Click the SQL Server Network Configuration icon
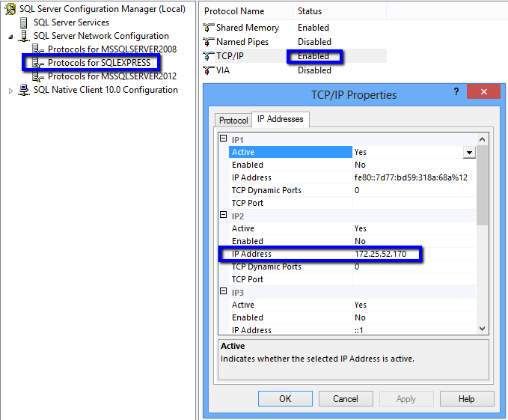Image resolution: width=508 pixels, height=420 pixels. coord(24,36)
